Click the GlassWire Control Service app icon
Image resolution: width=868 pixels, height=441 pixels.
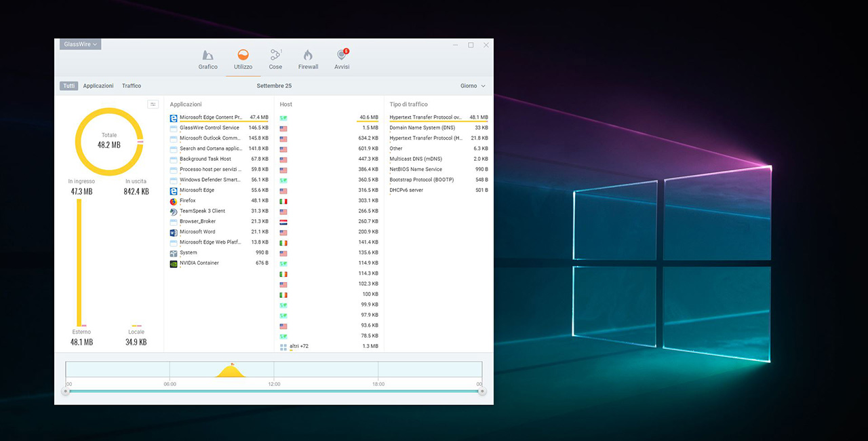pos(174,128)
